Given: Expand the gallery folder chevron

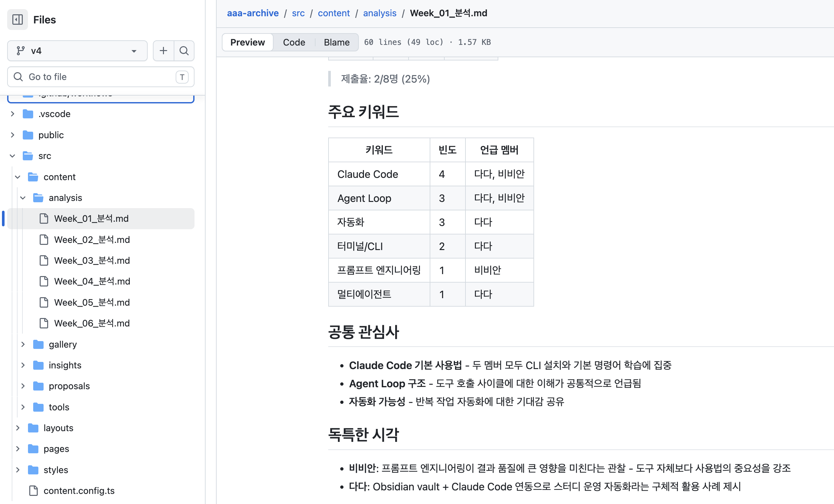Looking at the screenshot, I should (x=23, y=344).
